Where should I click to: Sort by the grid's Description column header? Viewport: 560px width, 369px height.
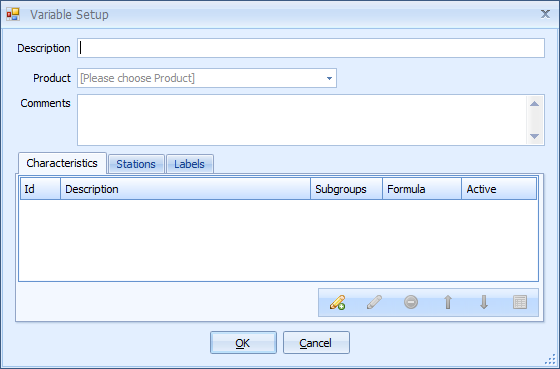pyautogui.click(x=185, y=189)
